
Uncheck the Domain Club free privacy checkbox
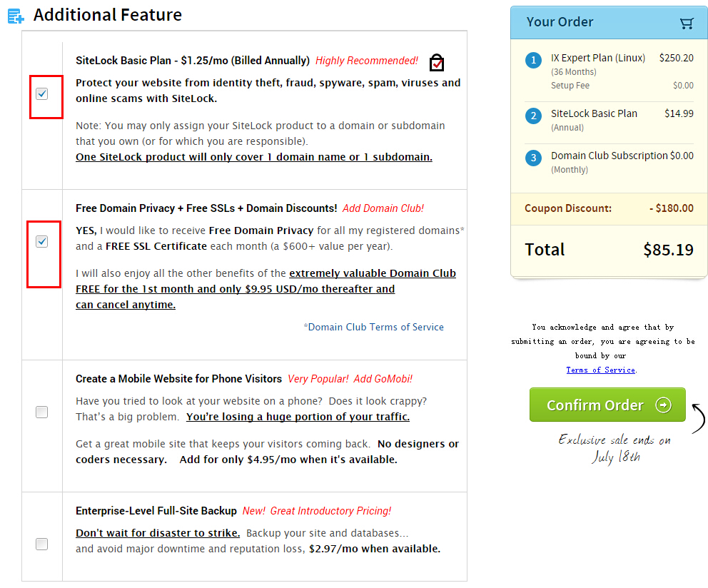click(41, 242)
